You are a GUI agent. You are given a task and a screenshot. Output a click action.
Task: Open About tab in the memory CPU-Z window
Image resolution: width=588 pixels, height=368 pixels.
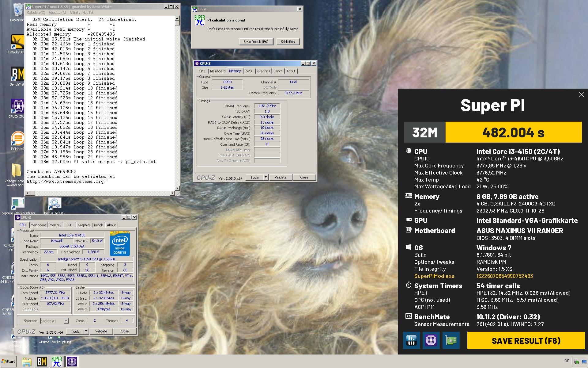tap(291, 71)
